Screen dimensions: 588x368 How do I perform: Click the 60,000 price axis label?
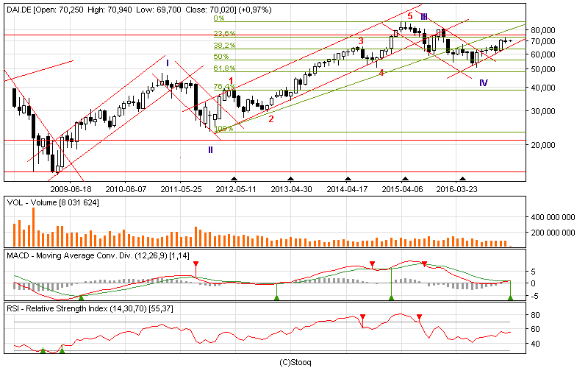tap(543, 54)
